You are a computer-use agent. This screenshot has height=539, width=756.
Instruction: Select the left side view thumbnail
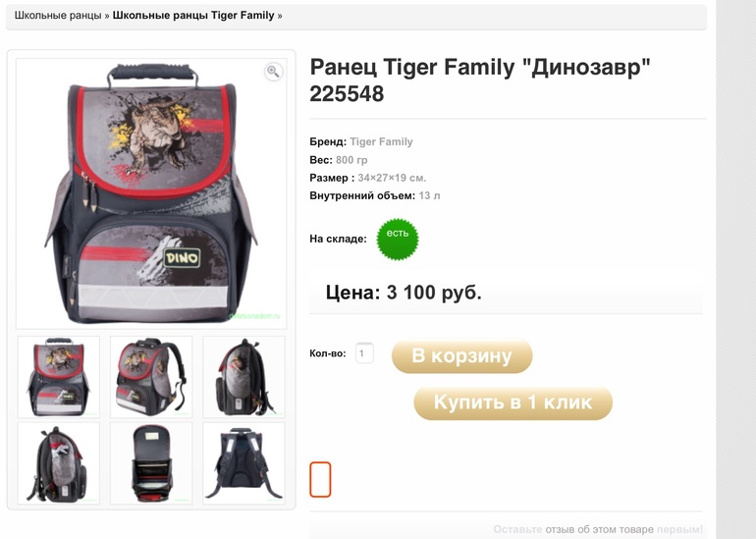click(59, 463)
